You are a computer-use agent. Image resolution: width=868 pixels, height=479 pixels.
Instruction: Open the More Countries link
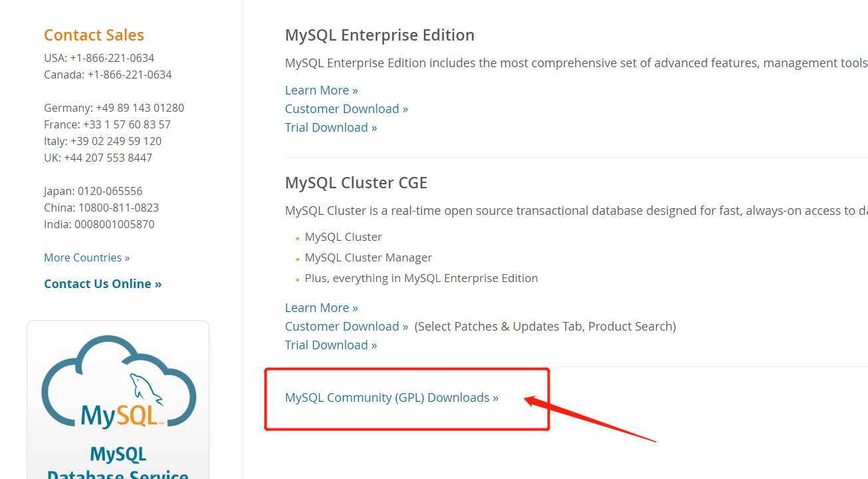(87, 257)
